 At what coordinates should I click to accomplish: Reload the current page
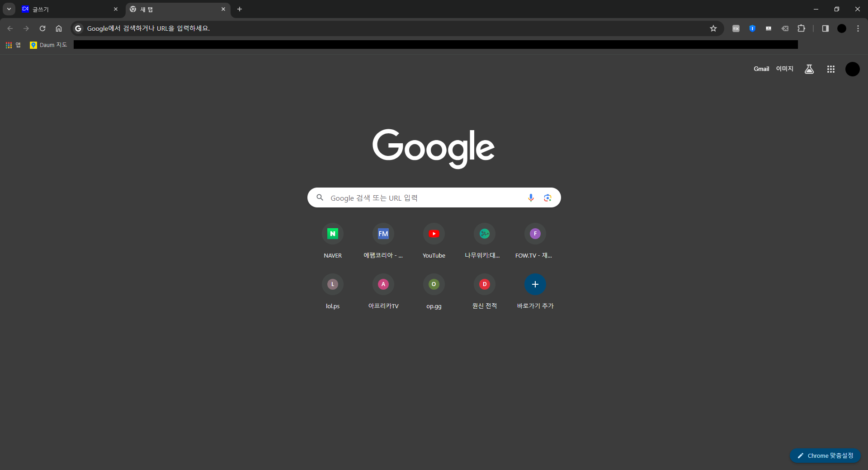click(x=42, y=28)
